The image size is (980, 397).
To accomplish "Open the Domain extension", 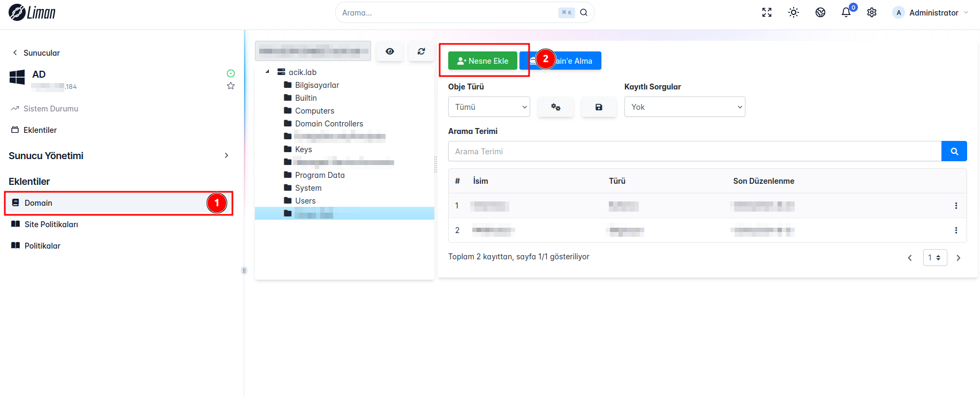I will pyautogui.click(x=119, y=203).
